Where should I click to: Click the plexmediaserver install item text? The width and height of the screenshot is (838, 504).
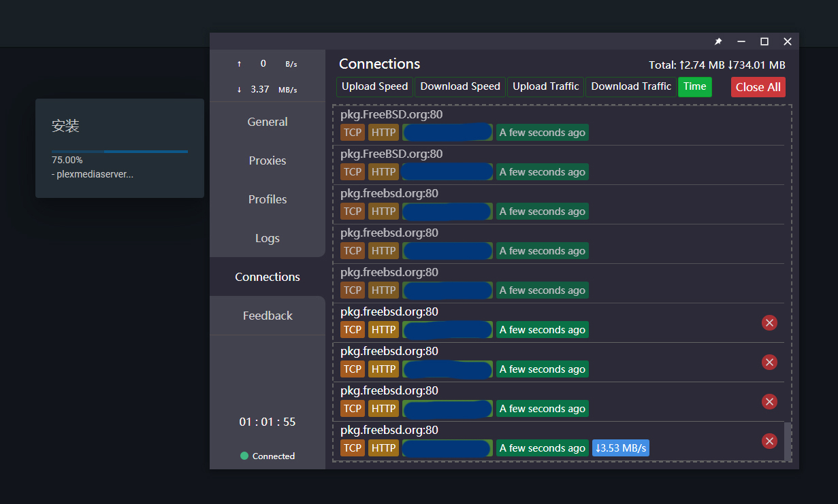pos(93,174)
